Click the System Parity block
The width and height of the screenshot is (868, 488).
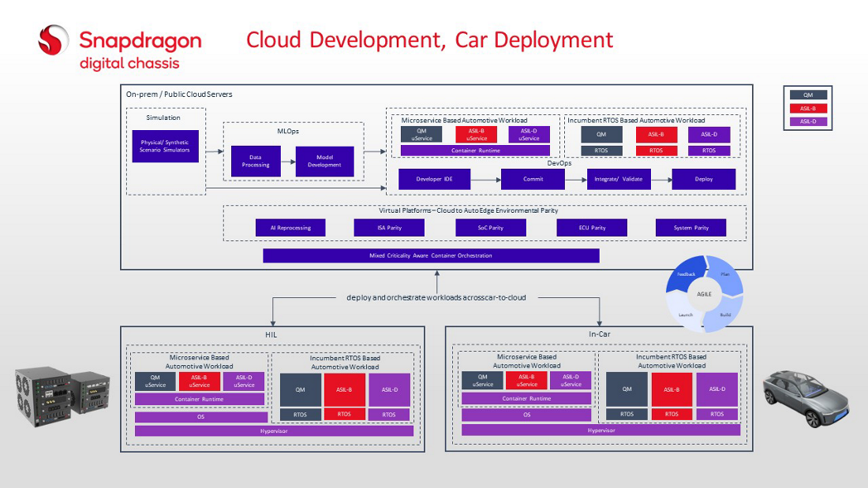pyautogui.click(x=690, y=228)
